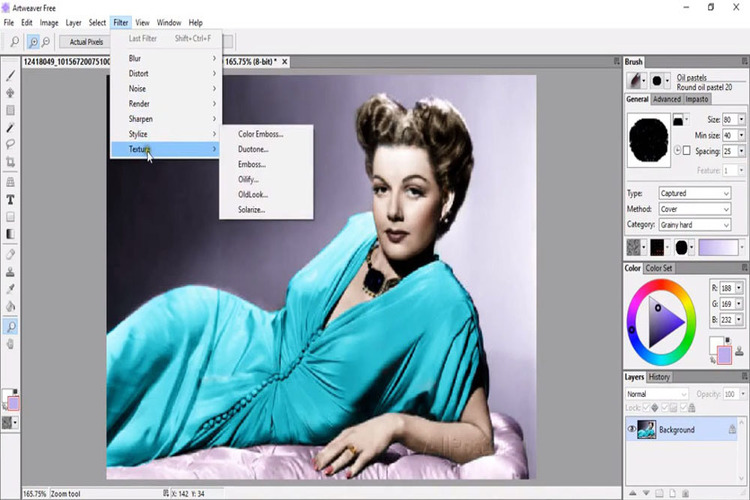Click the Zoom Out magnifier in options bar

pos(45,42)
